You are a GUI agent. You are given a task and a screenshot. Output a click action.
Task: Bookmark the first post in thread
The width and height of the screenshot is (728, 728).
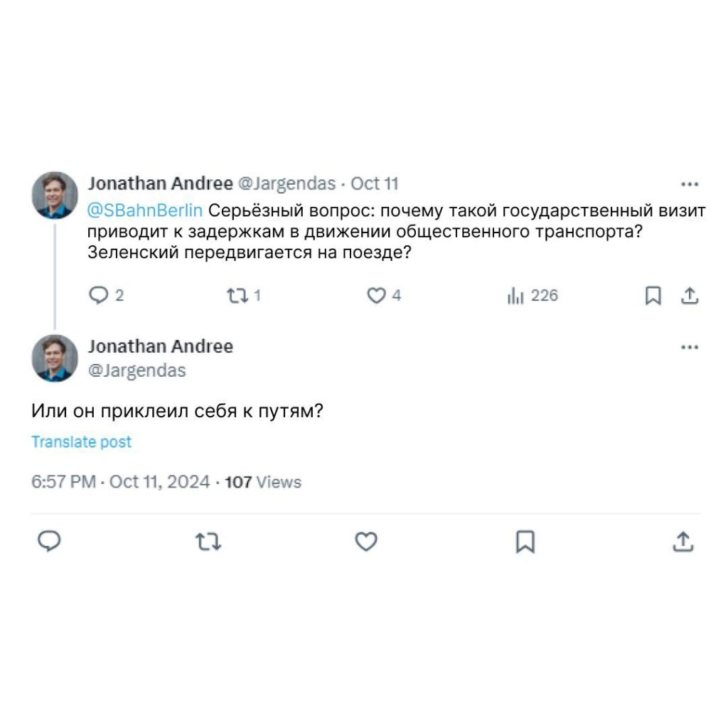[653, 296]
